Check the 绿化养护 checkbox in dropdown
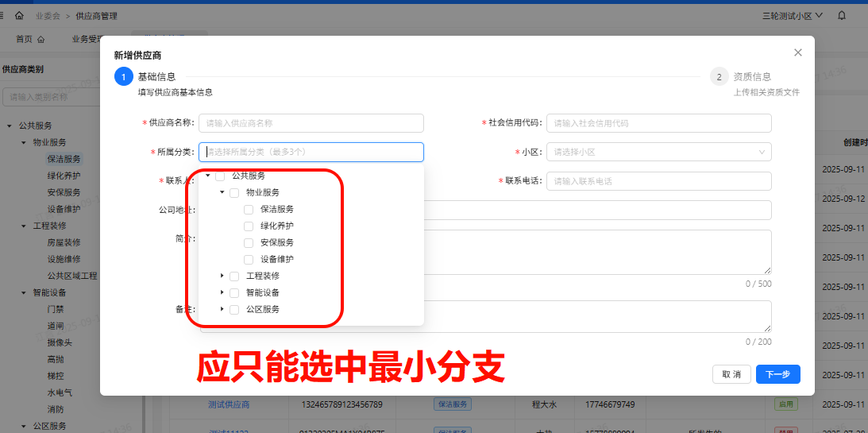Screen dimensions: 868x433 point(249,226)
